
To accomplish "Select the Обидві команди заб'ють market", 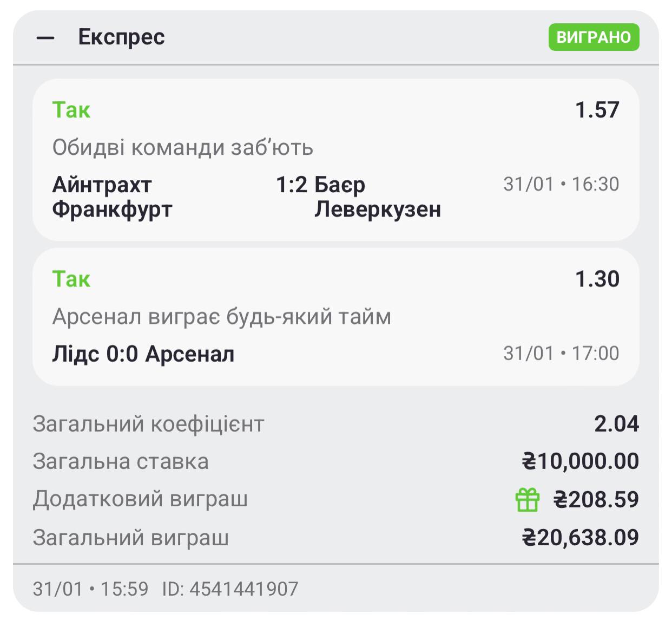I will 183,147.
